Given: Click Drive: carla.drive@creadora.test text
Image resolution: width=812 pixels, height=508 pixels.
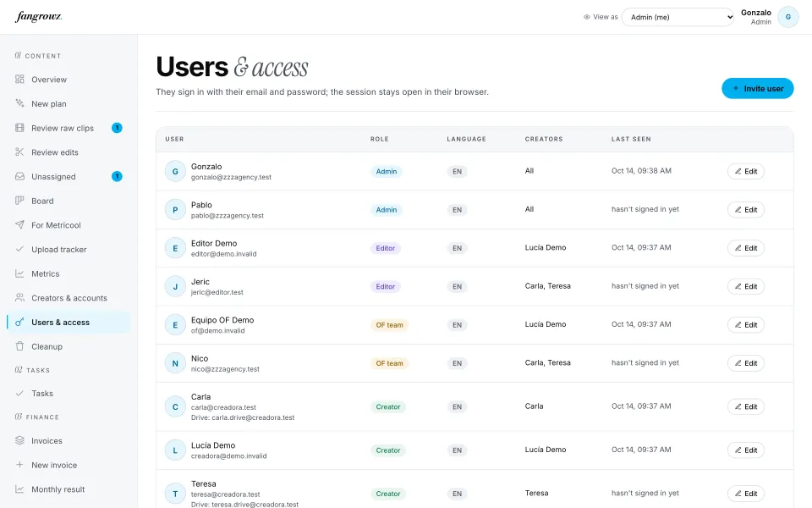Looking at the screenshot, I should tap(243, 417).
